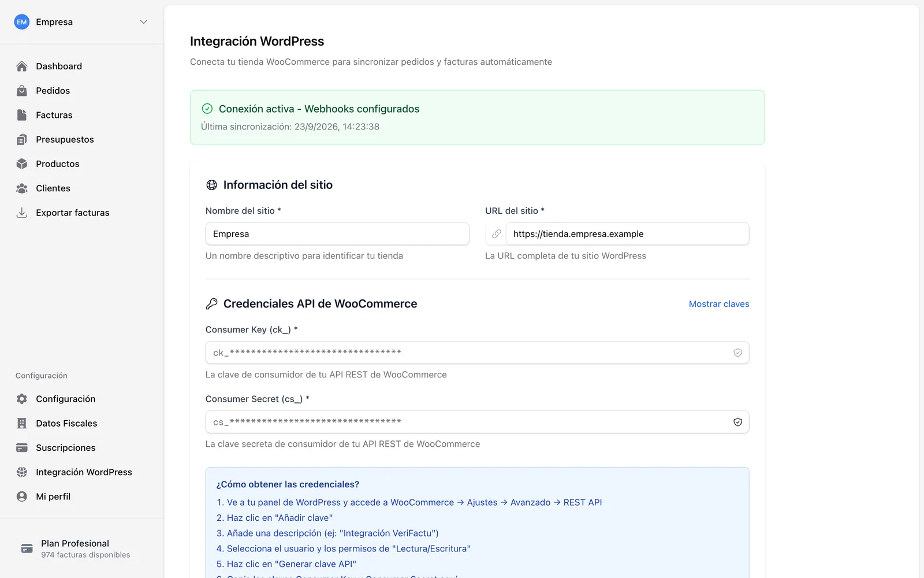The height and width of the screenshot is (578, 924).
Task: Click the shield icon in Consumer Secret field
Action: tap(737, 422)
